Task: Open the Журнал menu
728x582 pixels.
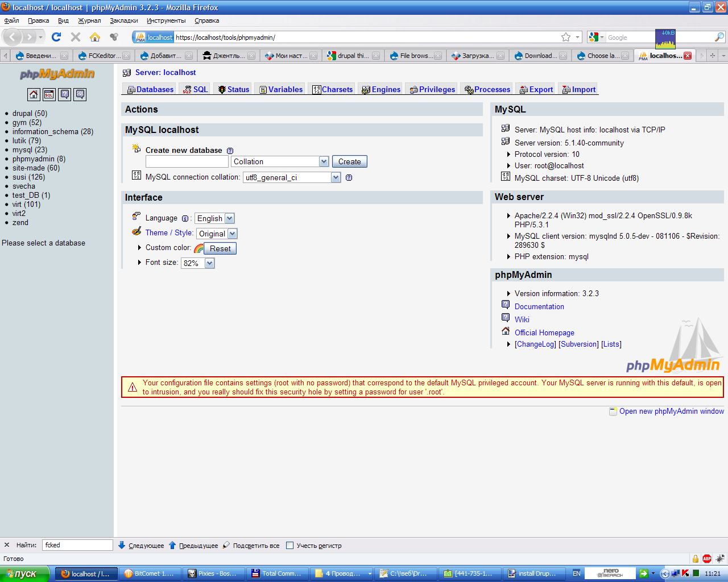Action: (89, 20)
